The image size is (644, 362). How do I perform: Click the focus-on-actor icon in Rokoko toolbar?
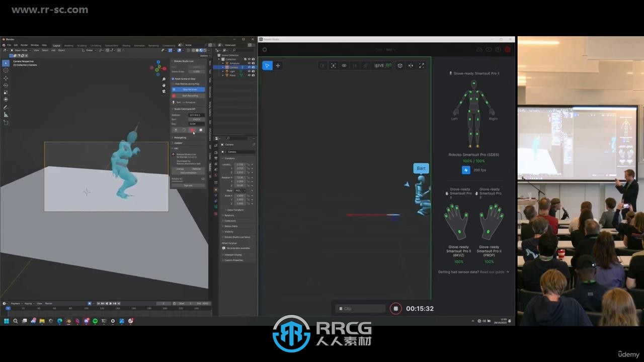coord(333,65)
